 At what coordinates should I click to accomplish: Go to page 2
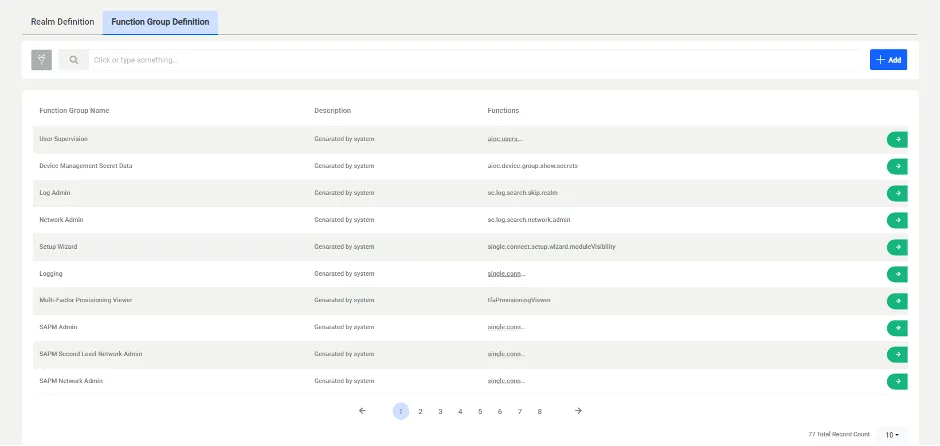click(420, 411)
